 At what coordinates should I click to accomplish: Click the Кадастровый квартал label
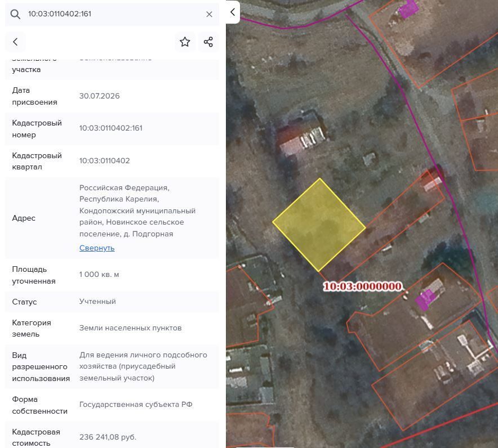tap(37, 161)
